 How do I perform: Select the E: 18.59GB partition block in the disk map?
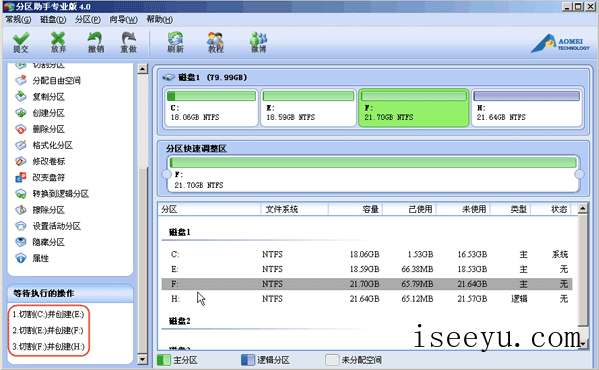(308, 107)
